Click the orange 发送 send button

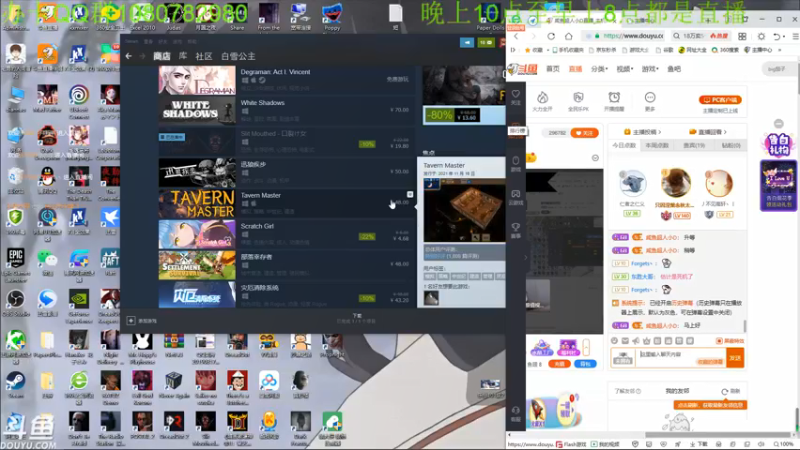pos(735,358)
